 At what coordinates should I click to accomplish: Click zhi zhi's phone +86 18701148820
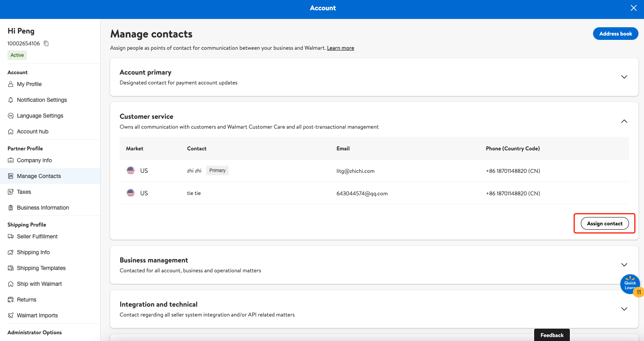tap(513, 171)
